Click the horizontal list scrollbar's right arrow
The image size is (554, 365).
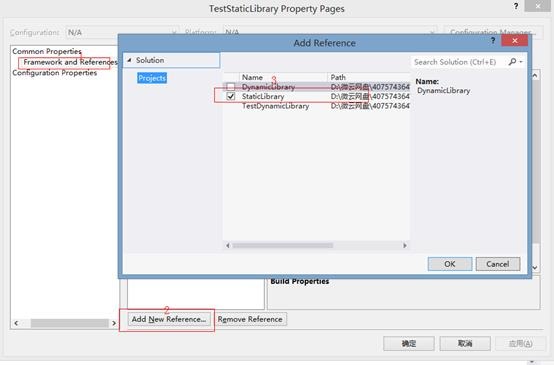coord(405,245)
